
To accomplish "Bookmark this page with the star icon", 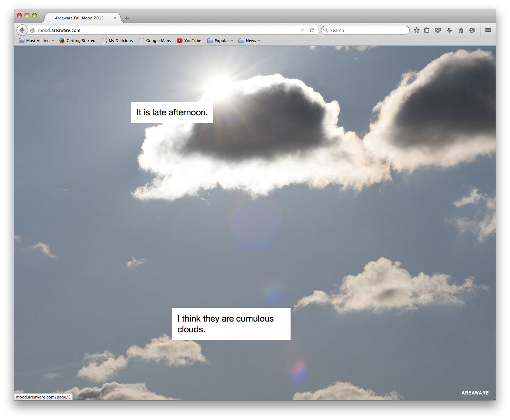I will pos(417,30).
